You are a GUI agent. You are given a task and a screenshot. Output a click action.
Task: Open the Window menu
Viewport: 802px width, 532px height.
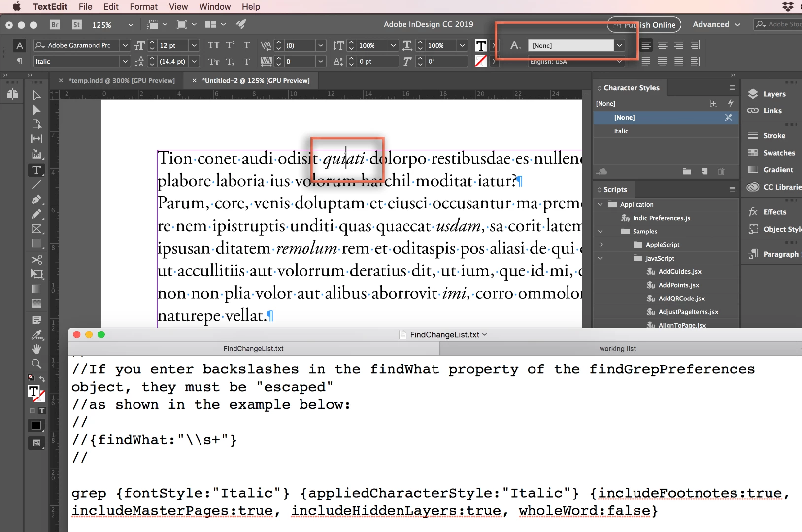(215, 7)
